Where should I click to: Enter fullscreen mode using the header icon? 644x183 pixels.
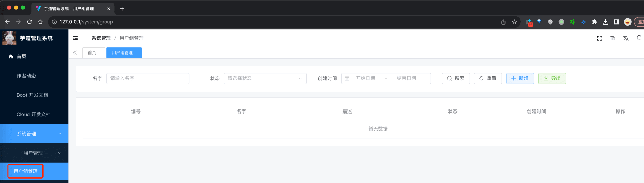pos(599,38)
